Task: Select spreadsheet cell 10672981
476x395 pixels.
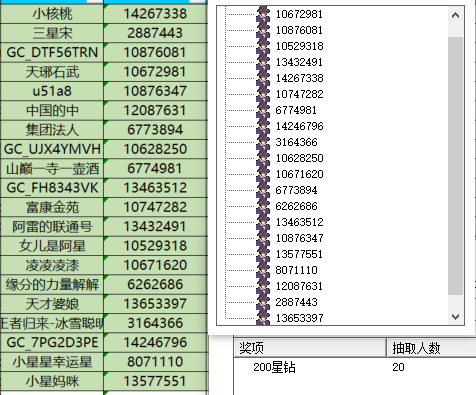Action: [155, 72]
